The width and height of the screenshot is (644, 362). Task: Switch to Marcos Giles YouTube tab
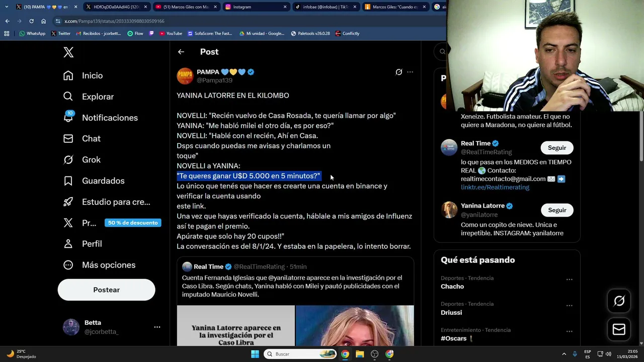coord(186,7)
